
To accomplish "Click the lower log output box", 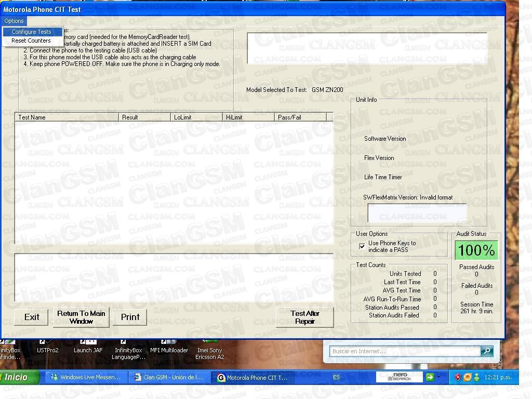I will [x=174, y=277].
